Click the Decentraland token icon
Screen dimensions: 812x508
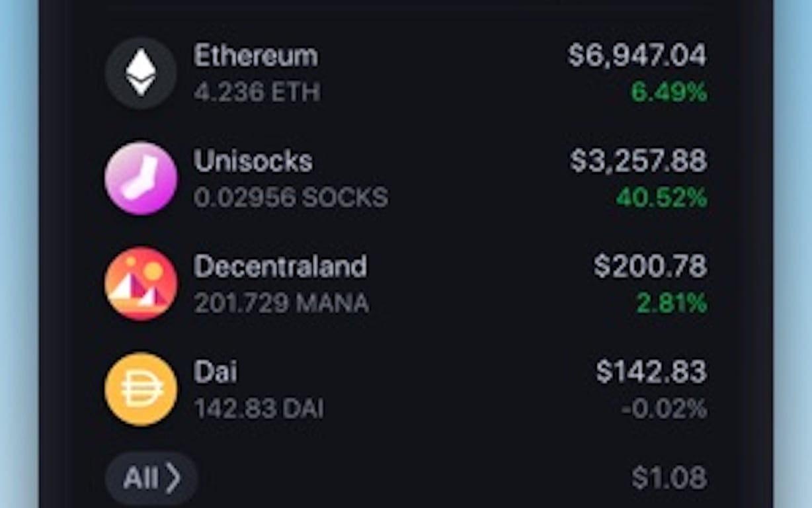[x=141, y=284]
